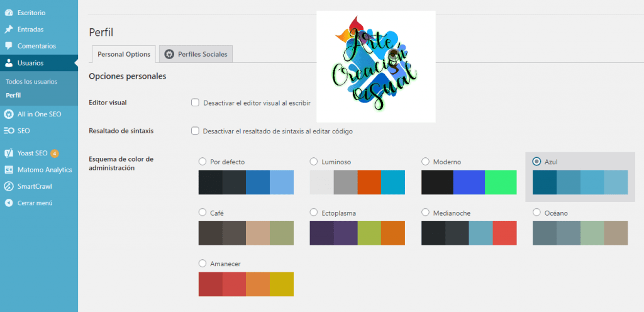644x312 pixels.
Task: Open Todos los usuarios link
Action: point(31,82)
